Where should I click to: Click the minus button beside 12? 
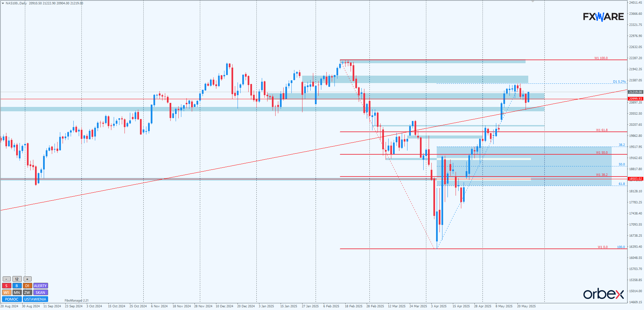(6, 279)
